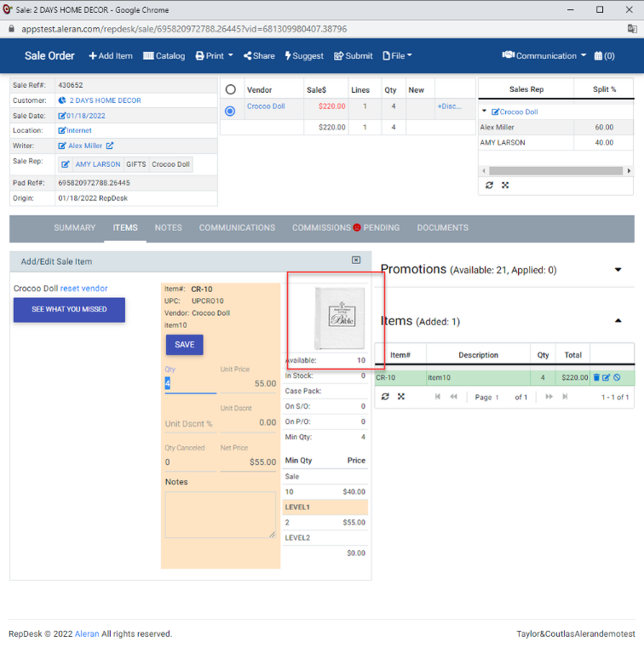Screen dimensions: 644x659
Task: Cancel item CR-10 with ban icon
Action: (617, 377)
